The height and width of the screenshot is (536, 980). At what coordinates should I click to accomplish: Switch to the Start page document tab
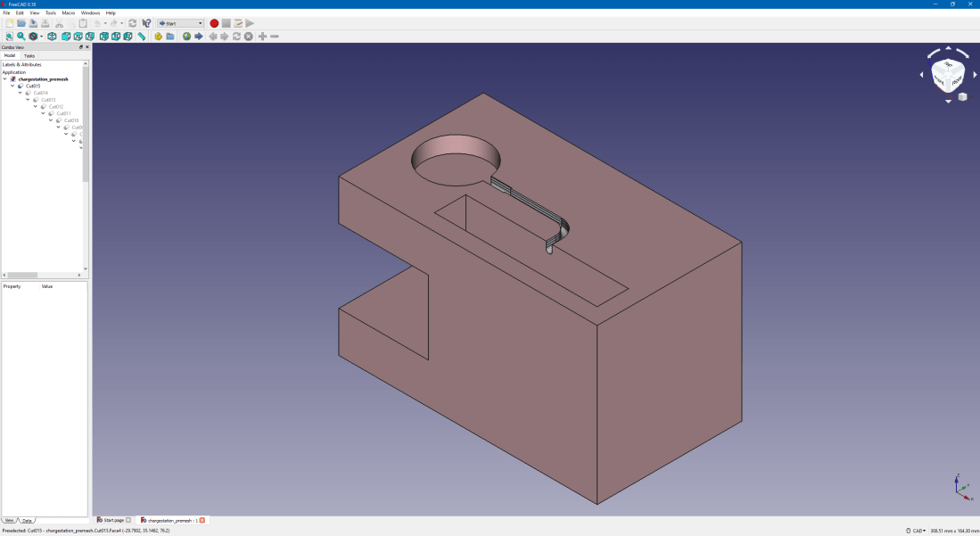click(111, 519)
